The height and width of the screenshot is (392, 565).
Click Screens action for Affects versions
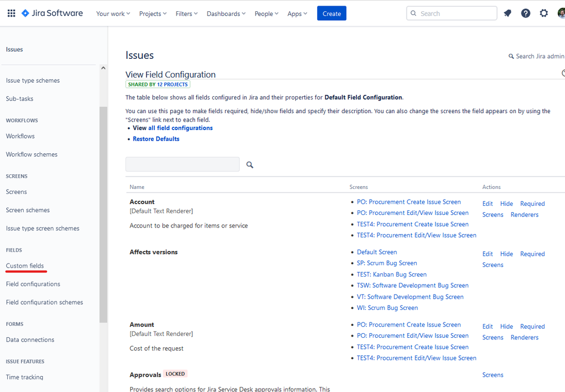tap(493, 265)
